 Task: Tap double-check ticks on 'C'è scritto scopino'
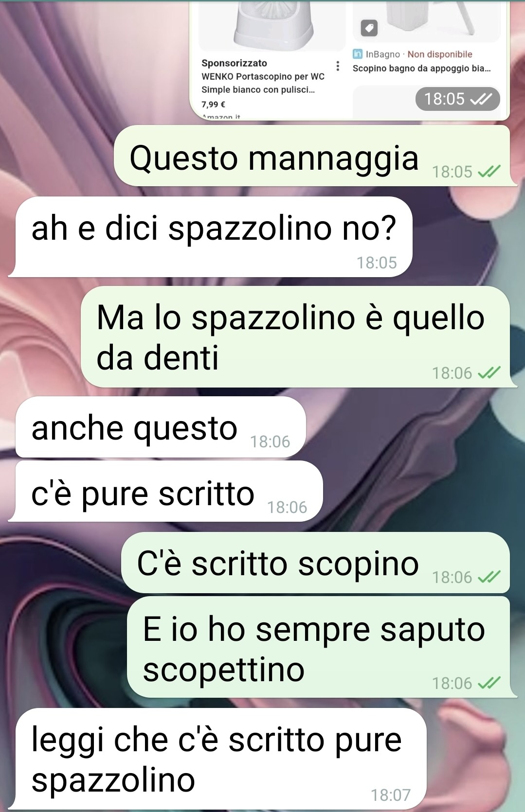pyautogui.click(x=489, y=577)
